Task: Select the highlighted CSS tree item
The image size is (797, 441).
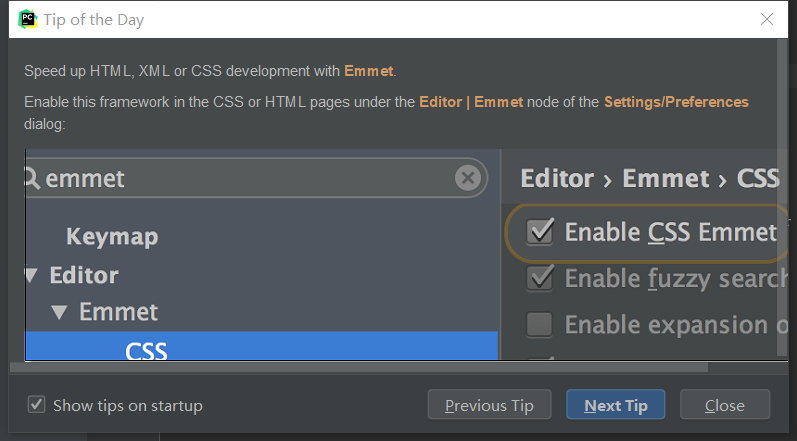Action: tap(146, 350)
